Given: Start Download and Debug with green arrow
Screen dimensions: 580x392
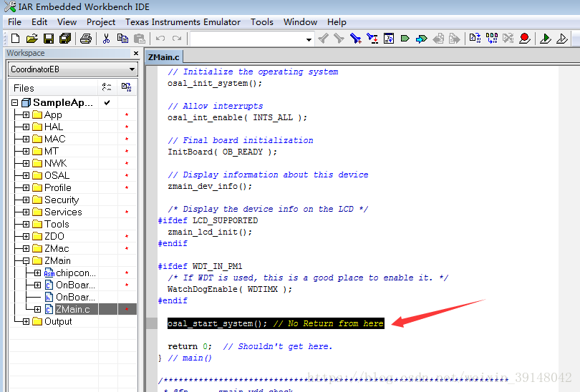Looking at the screenshot, I should (545, 39).
